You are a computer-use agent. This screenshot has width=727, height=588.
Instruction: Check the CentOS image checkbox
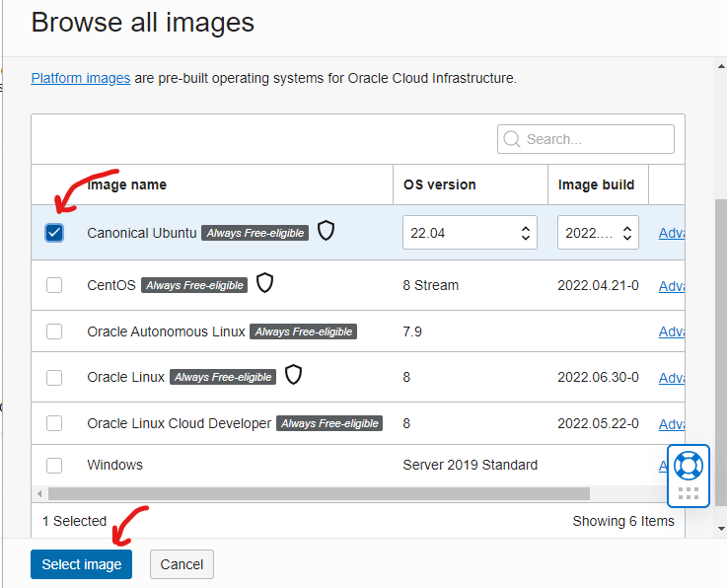tap(54, 285)
